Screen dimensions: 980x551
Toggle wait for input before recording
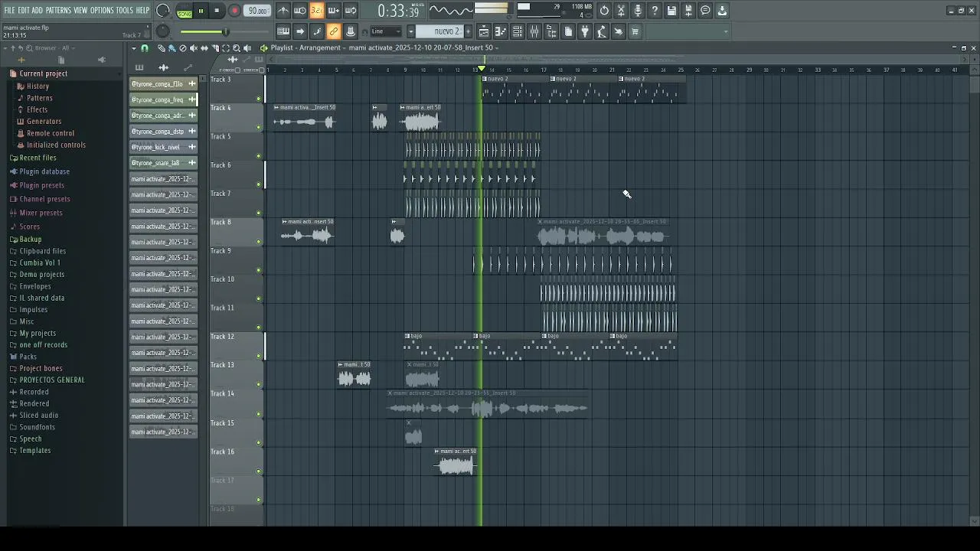tap(300, 11)
